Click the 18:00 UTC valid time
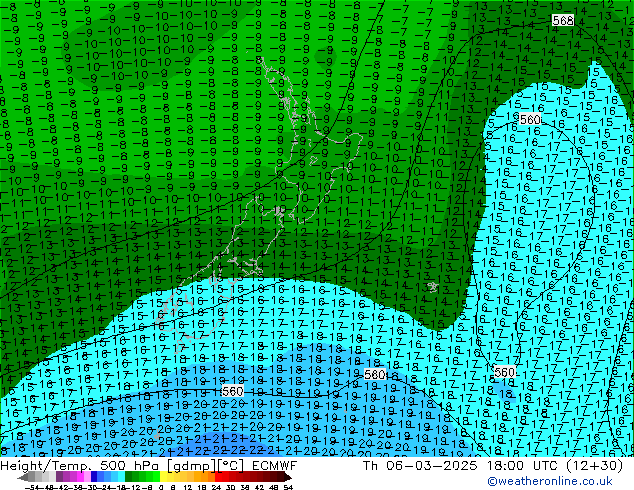Viewport: 634px width, 490px height. (x=522, y=466)
